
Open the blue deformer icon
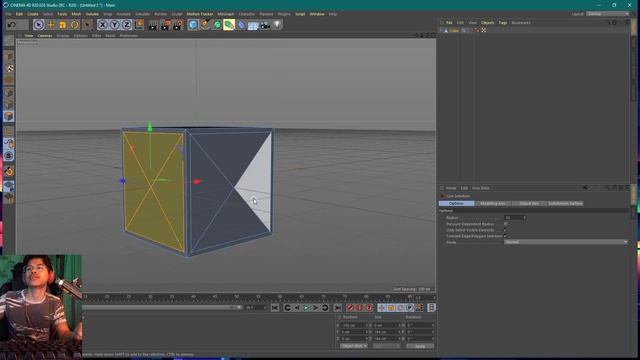241,25
